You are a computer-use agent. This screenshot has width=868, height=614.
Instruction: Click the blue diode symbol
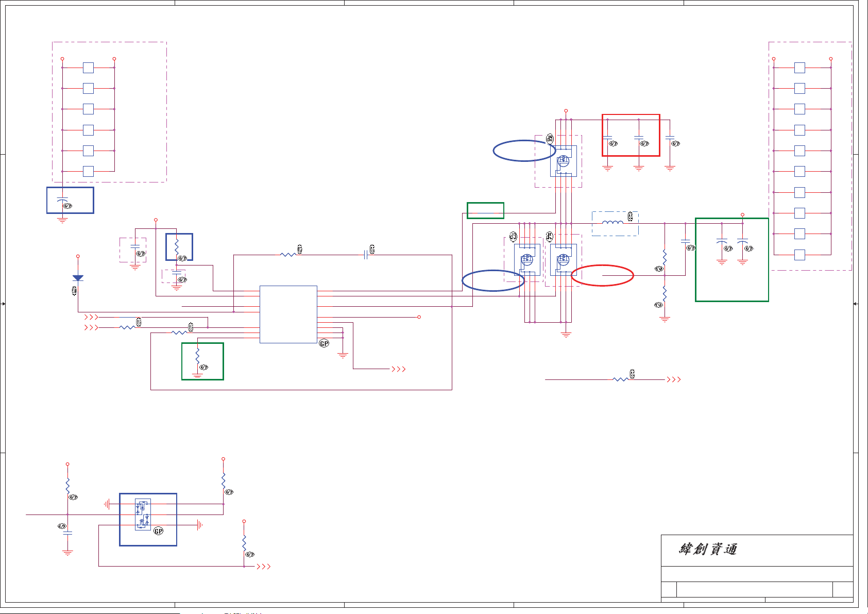pos(78,278)
